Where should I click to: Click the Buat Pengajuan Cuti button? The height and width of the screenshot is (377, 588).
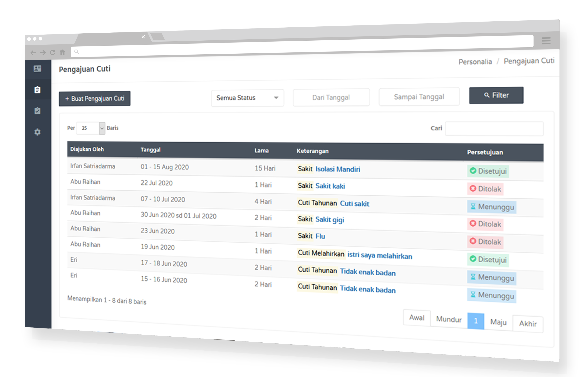point(95,98)
